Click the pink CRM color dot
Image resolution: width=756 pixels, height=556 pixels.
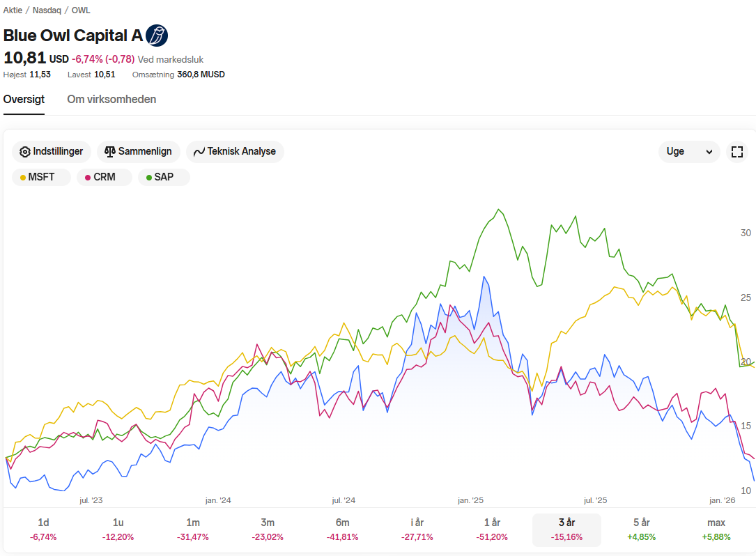coord(88,178)
